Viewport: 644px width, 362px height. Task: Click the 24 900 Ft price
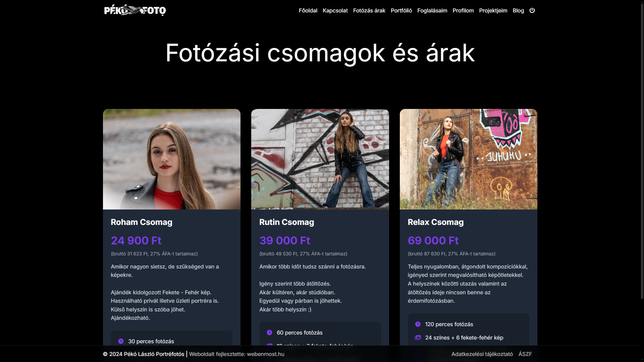point(136,240)
